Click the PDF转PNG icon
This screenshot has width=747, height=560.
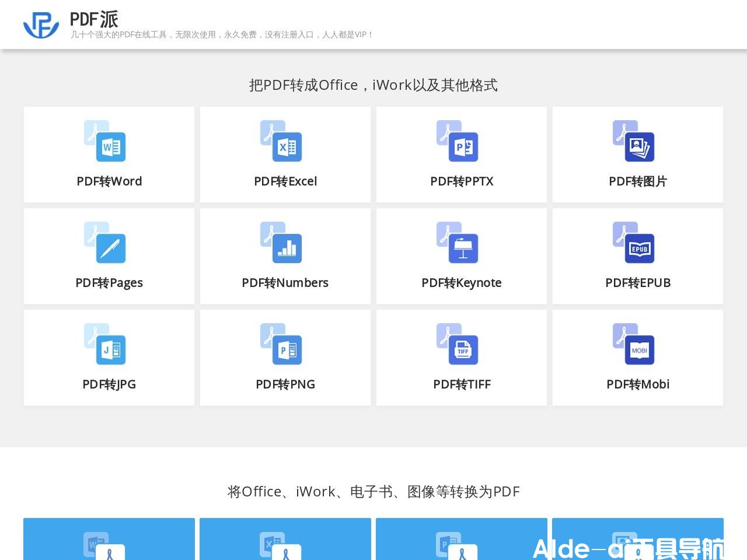[281, 344]
